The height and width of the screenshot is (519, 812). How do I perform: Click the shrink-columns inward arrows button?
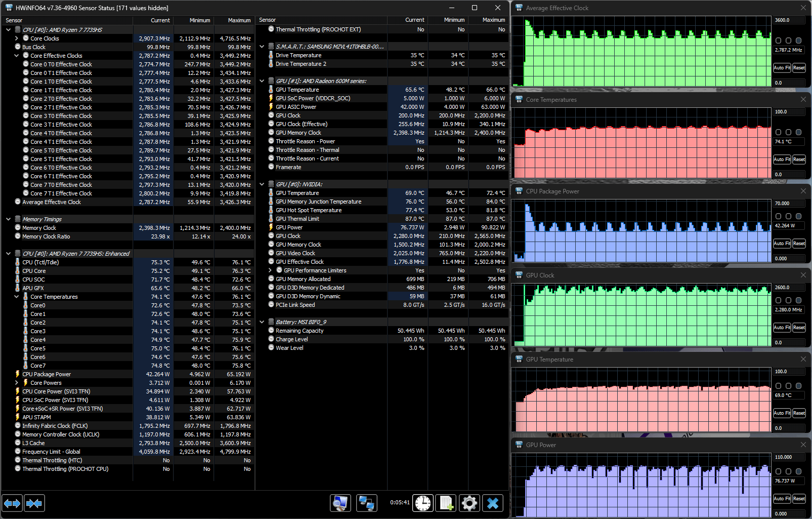[34, 503]
